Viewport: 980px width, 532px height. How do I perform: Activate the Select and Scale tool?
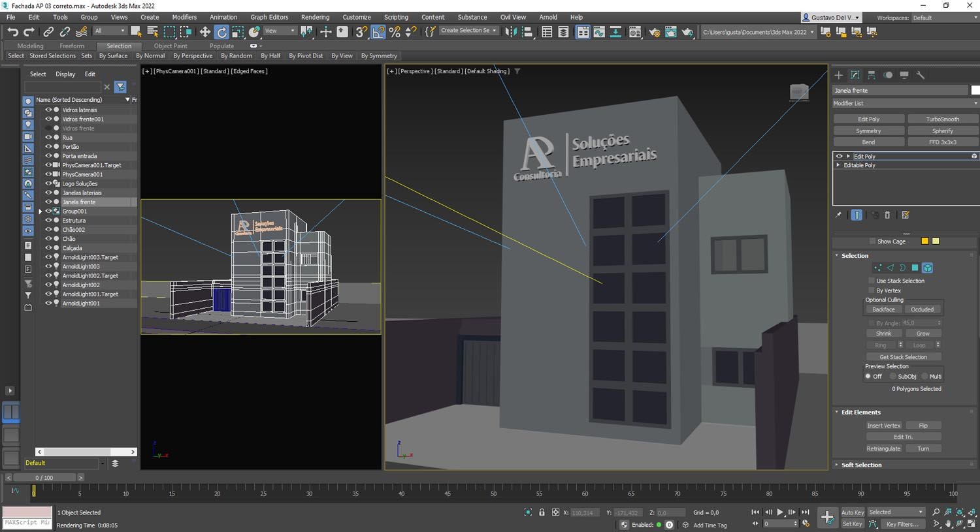click(x=238, y=31)
